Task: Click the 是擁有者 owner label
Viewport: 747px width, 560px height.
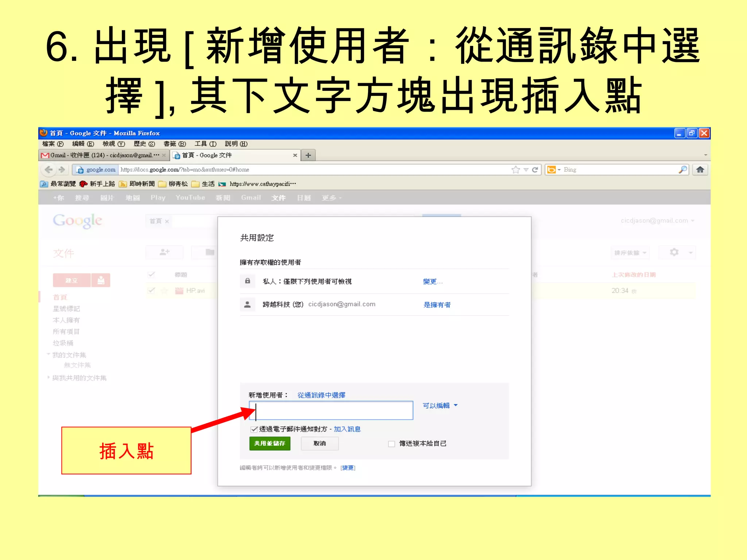Action: (437, 305)
